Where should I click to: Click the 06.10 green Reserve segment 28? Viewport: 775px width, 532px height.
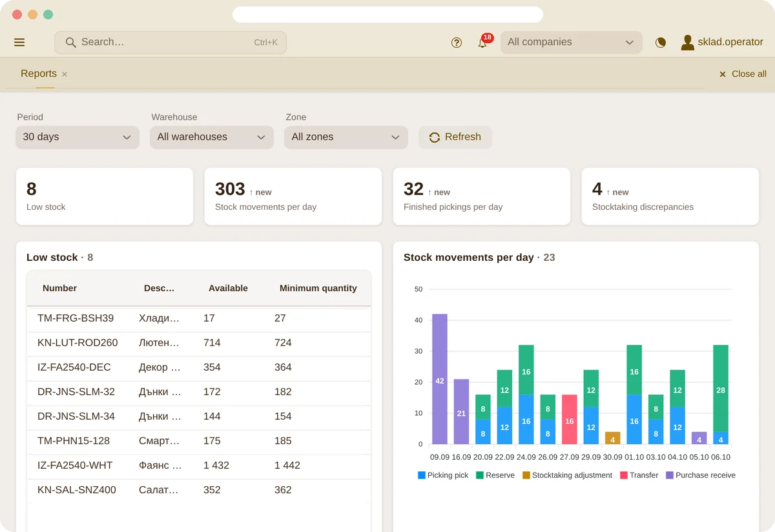pos(721,388)
